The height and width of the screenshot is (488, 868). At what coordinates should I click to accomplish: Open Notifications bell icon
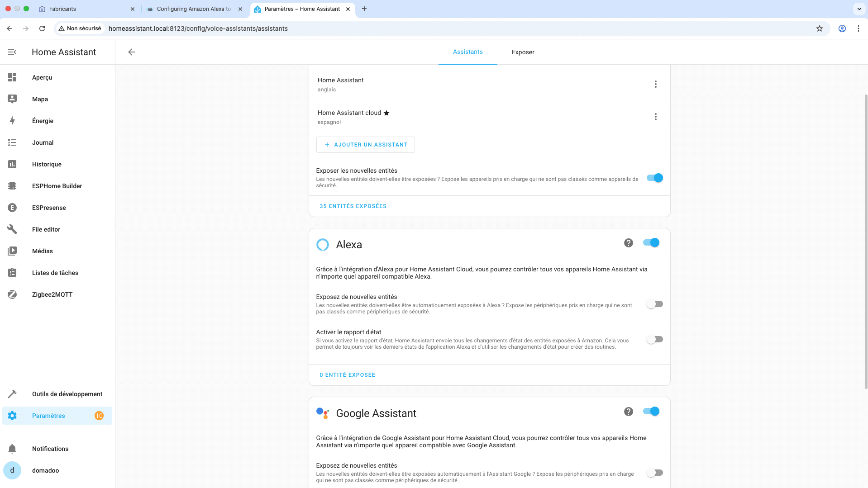tap(12, 449)
